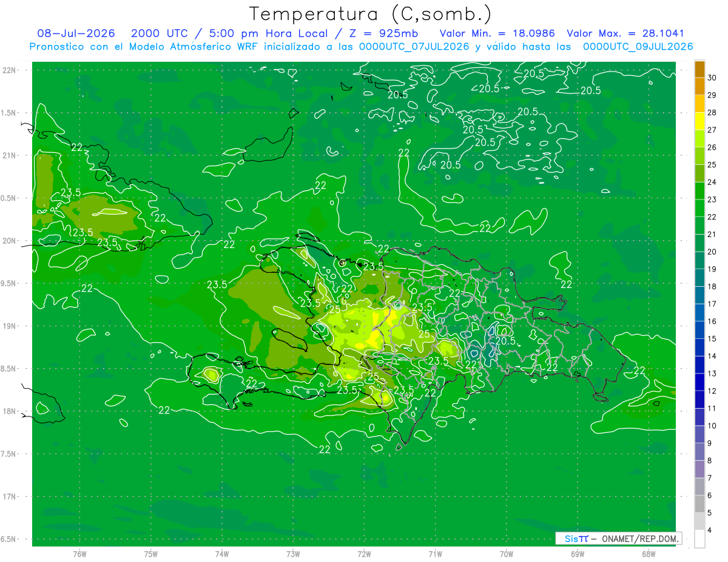This screenshot has width=728, height=562.
Task: Click the "68W" longitude axis label
Action: pyautogui.click(x=648, y=554)
